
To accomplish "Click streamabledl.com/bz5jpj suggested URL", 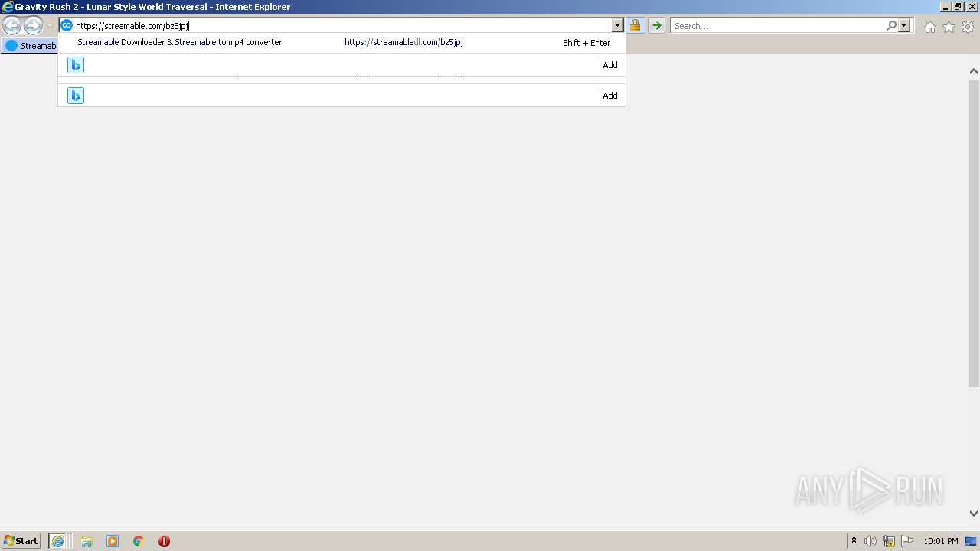I will [403, 42].
